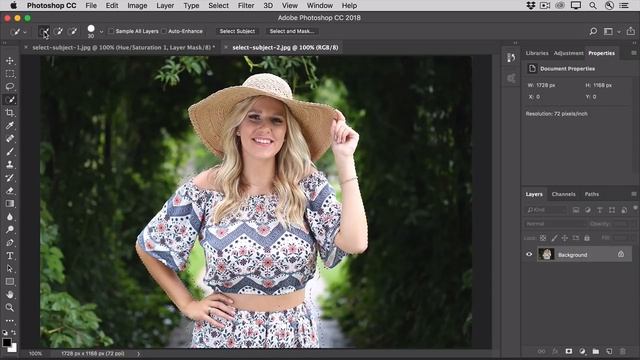Click the Link Layers icon
The width and height of the screenshot is (640, 360).
click(x=541, y=351)
